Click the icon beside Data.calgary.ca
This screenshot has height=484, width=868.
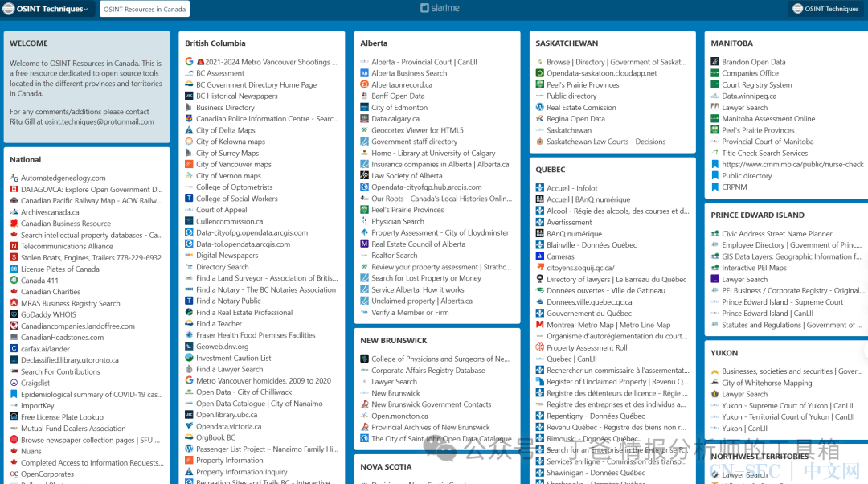click(364, 118)
